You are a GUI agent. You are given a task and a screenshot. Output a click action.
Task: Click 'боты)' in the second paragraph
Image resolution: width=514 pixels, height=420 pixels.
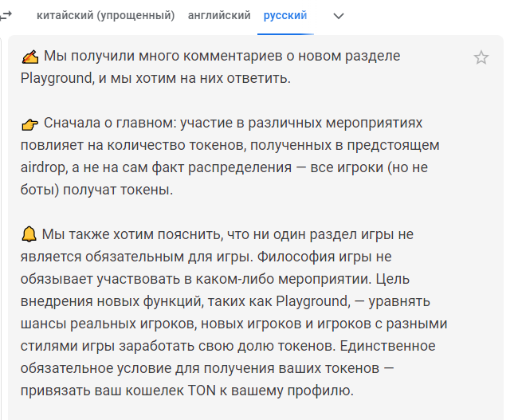(40, 190)
